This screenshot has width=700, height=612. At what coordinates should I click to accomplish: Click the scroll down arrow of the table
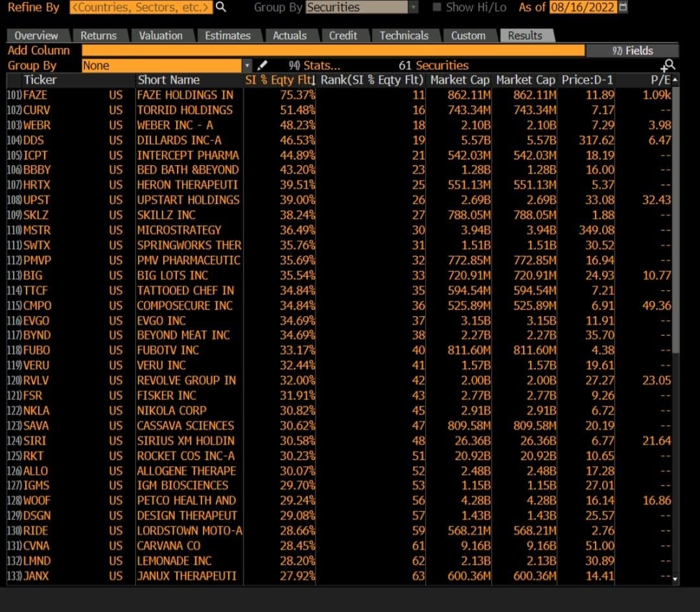pos(675,579)
